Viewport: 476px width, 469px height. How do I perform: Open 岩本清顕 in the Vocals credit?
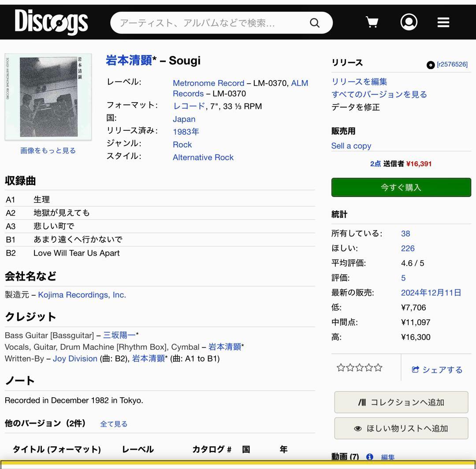tap(225, 347)
